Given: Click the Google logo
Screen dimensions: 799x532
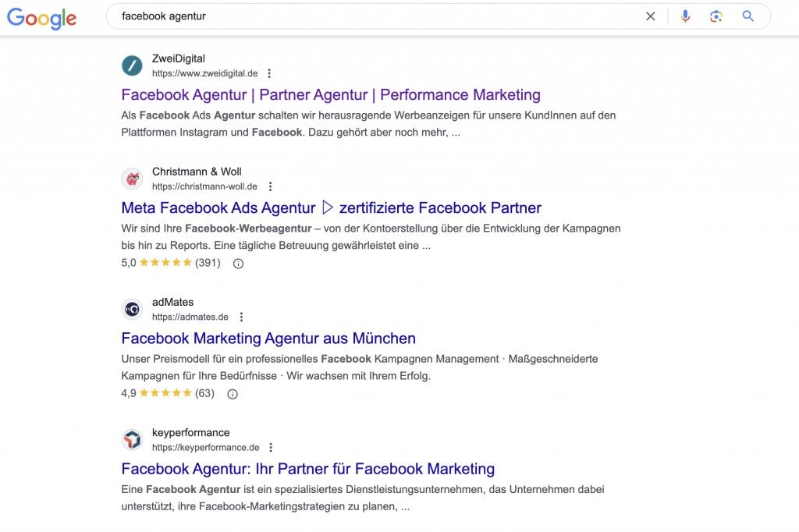Looking at the screenshot, I should click(x=42, y=18).
